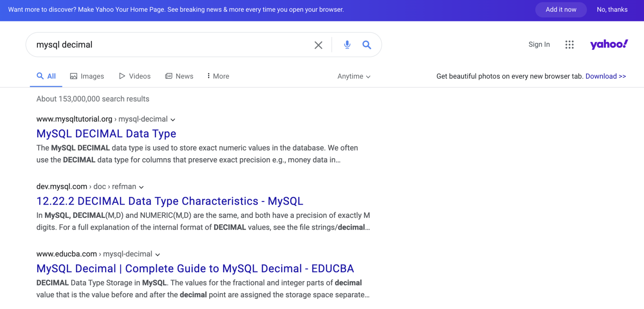The width and height of the screenshot is (644, 309).
Task: Click the blue magnifying glass search button
Action: [366, 45]
